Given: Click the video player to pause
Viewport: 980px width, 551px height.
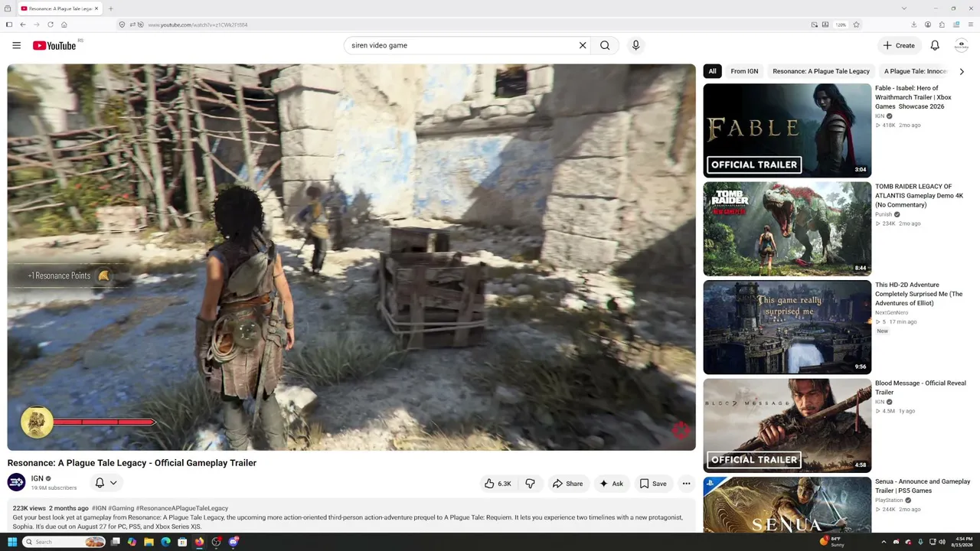Looking at the screenshot, I should point(351,257).
